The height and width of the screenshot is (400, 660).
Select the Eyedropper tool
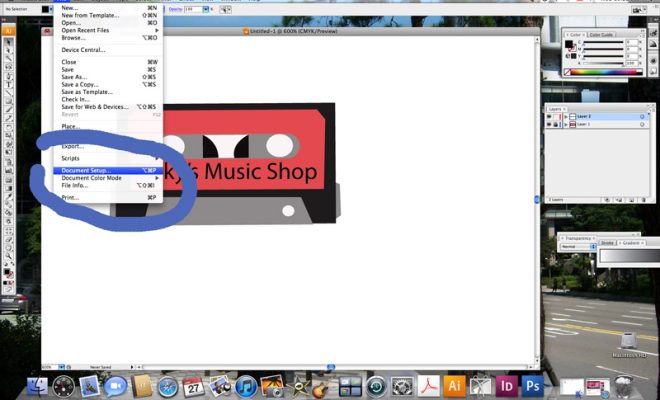(x=8, y=197)
